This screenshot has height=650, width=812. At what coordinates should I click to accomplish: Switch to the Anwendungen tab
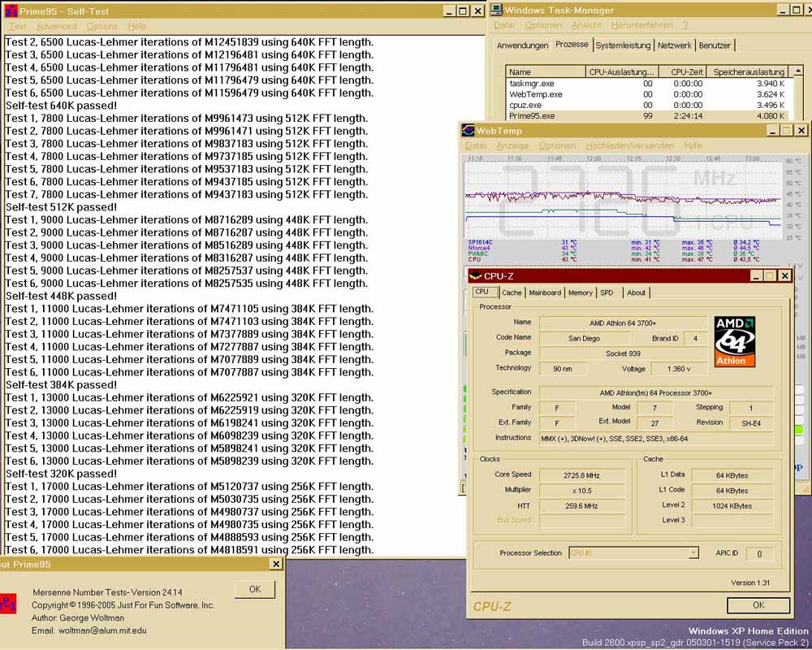(x=522, y=45)
